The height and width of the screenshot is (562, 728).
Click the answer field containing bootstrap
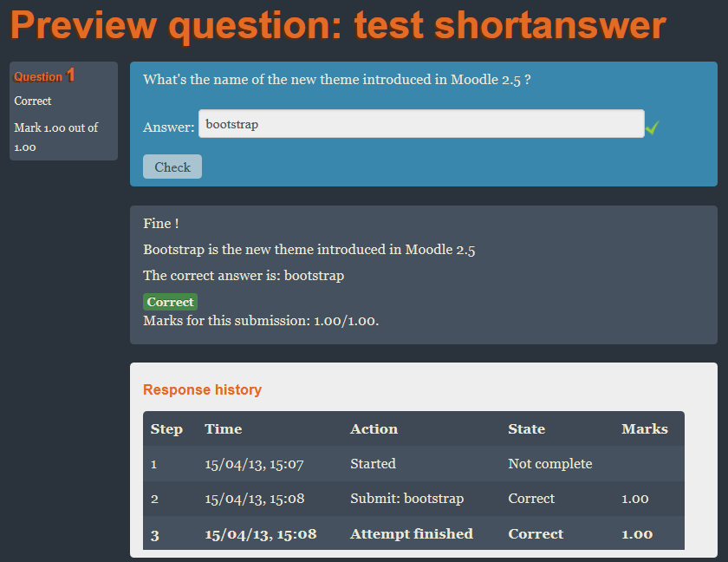421,124
